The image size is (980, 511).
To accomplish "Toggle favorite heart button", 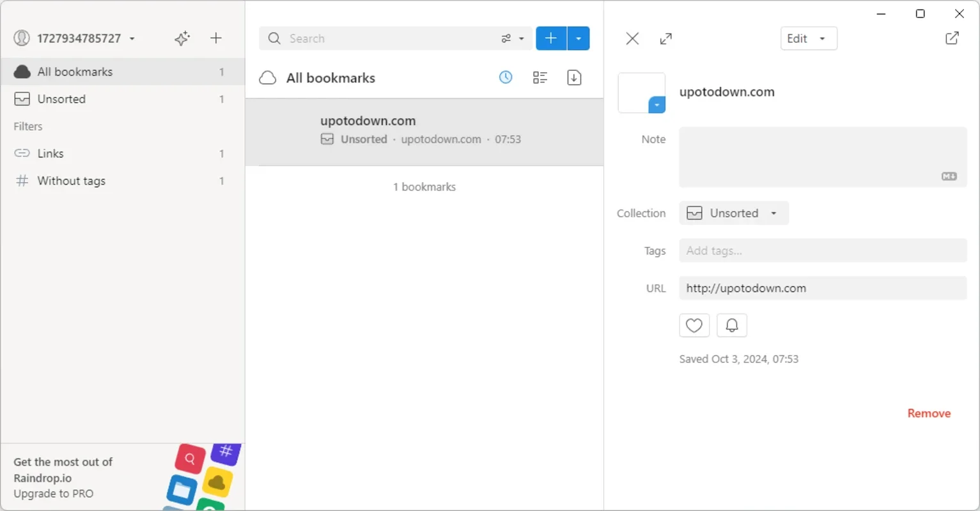I will 694,326.
